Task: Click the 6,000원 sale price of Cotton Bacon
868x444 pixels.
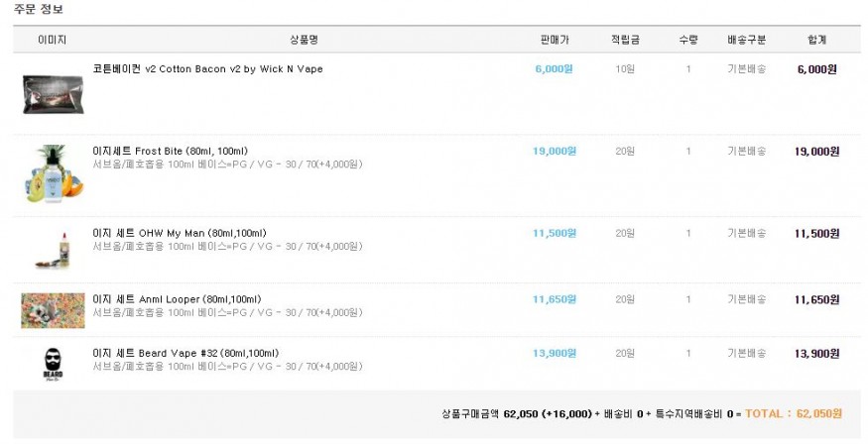Action: point(554,69)
